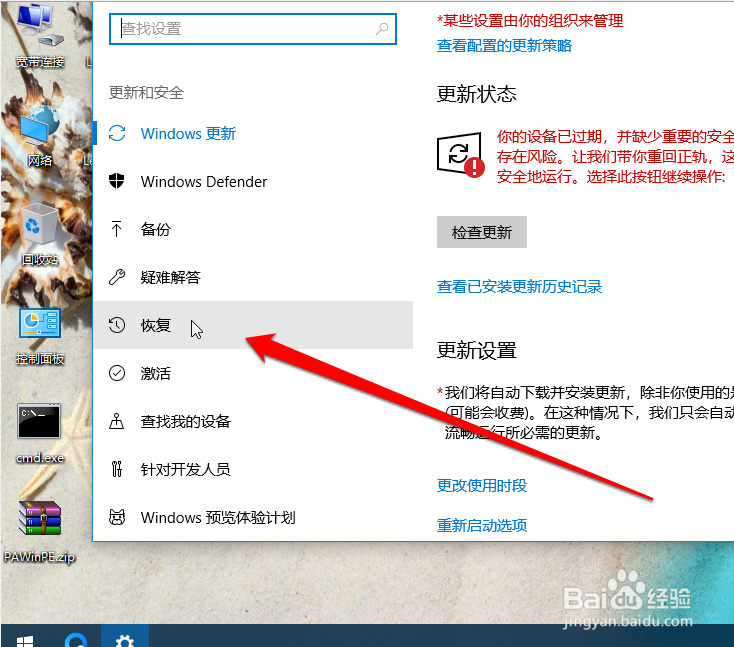Open 查看配置的更新策略 link
Image resolution: width=734 pixels, height=647 pixels.
[504, 45]
